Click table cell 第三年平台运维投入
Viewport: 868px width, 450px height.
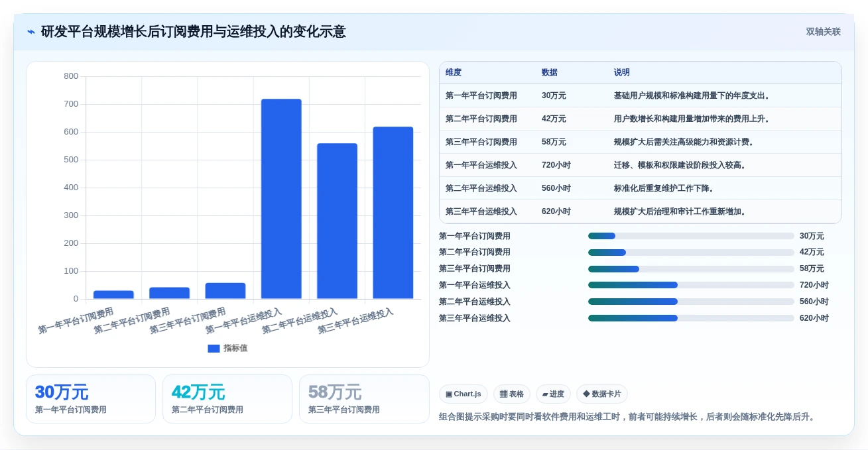coord(481,211)
